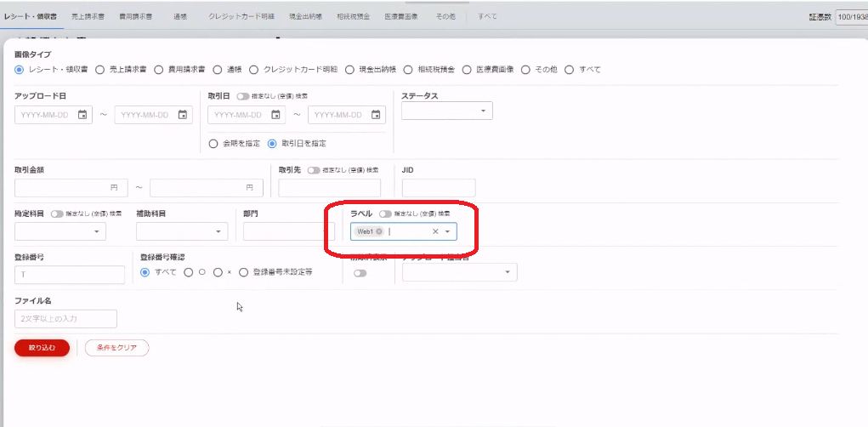Click the ファイル名 input field
The width and height of the screenshot is (868, 427).
pos(65,319)
